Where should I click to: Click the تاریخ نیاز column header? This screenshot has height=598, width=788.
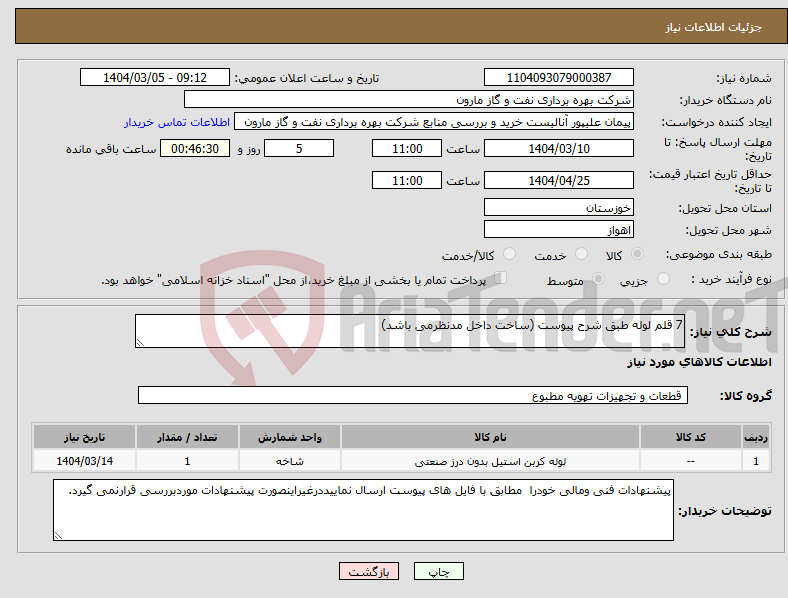pyautogui.click(x=84, y=437)
